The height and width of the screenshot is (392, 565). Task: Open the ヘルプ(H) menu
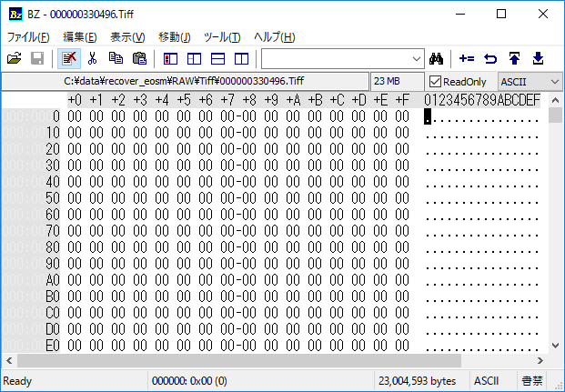click(275, 37)
